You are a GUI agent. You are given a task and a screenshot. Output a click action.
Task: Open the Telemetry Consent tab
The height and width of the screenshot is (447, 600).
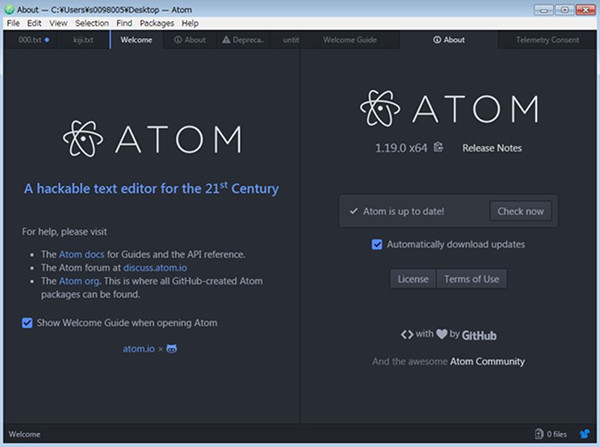tap(547, 40)
